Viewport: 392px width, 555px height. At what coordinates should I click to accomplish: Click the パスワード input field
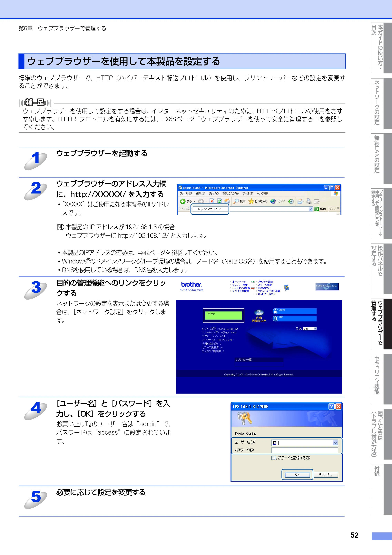point(305,450)
